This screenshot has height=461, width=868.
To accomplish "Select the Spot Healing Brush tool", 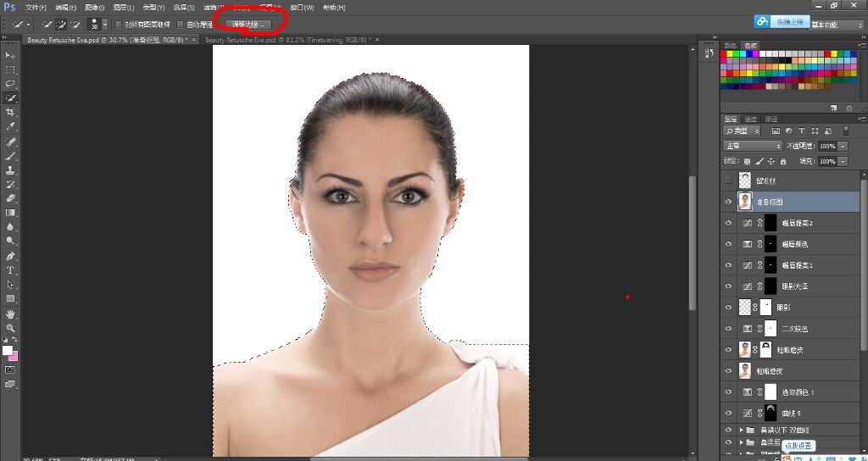I will pyautogui.click(x=10, y=142).
